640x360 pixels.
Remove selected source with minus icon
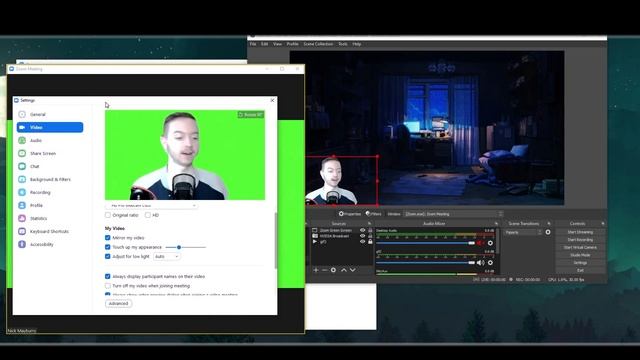click(324, 270)
